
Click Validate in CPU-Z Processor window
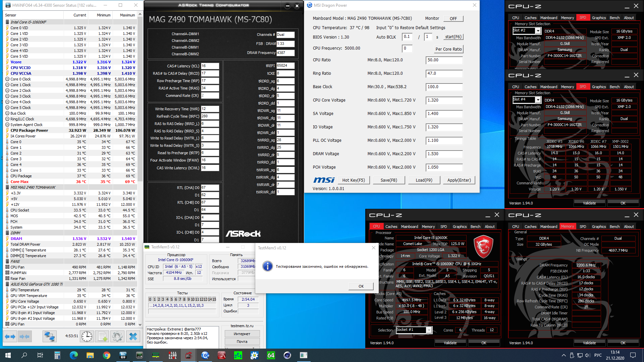click(x=450, y=343)
